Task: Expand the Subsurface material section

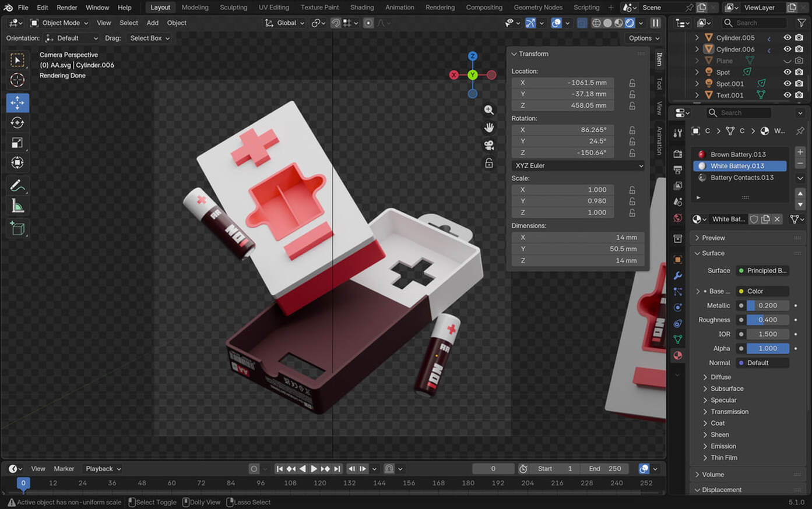Action: 726,388
